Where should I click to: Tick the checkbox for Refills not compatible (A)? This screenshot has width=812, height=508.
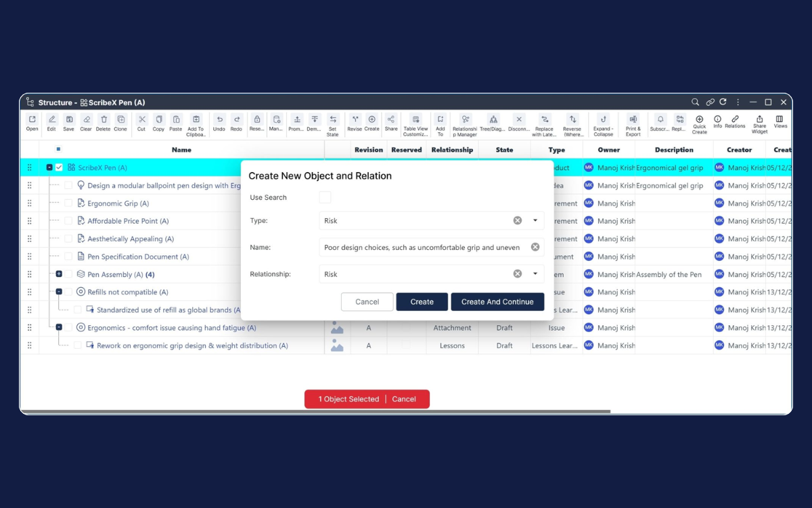coord(68,292)
